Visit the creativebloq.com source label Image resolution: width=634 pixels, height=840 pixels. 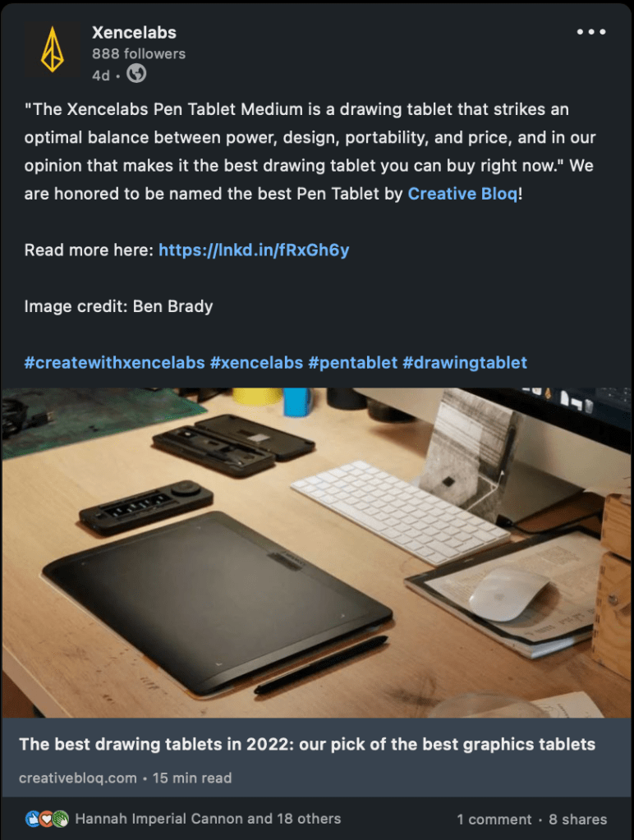78,778
